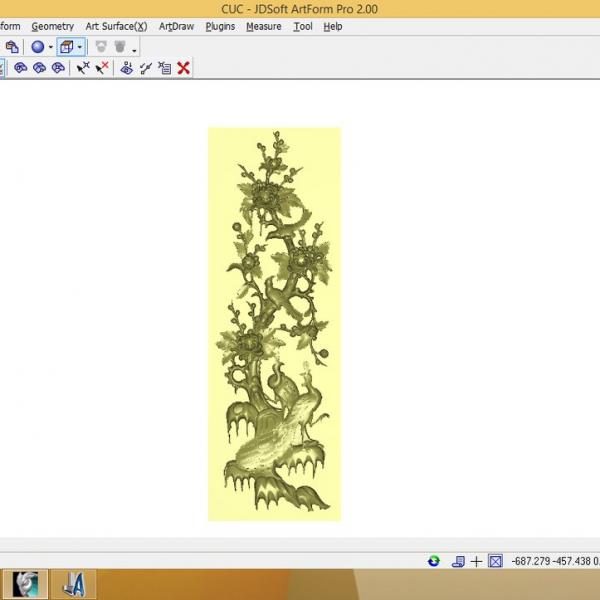Click the pointer with small x icon
Screen dimensions: 600x600
pyautogui.click(x=83, y=68)
